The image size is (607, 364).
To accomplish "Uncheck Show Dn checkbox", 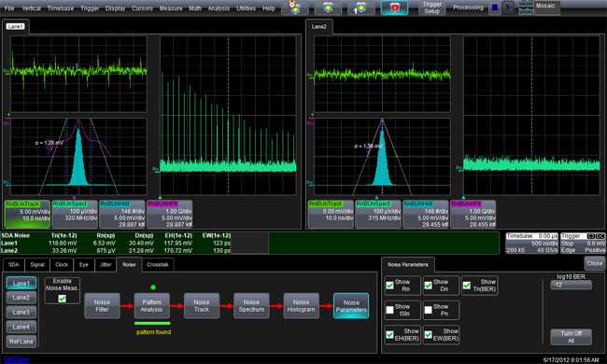I will [428, 286].
